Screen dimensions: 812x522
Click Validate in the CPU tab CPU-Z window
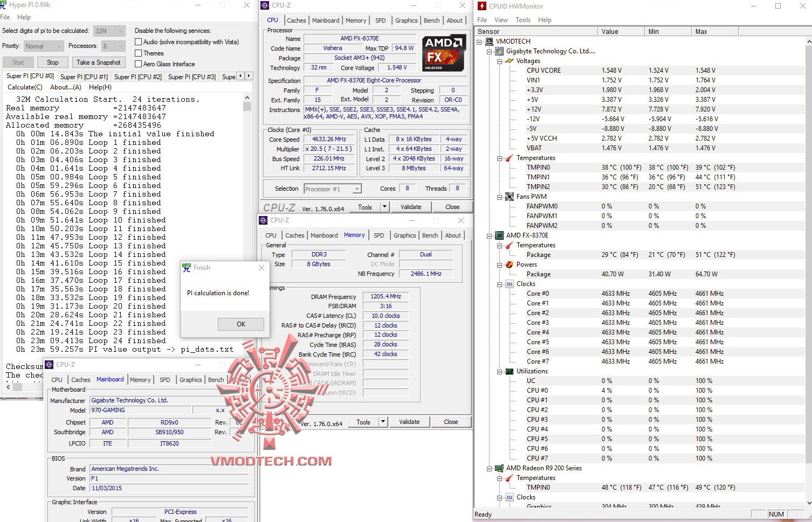411,207
